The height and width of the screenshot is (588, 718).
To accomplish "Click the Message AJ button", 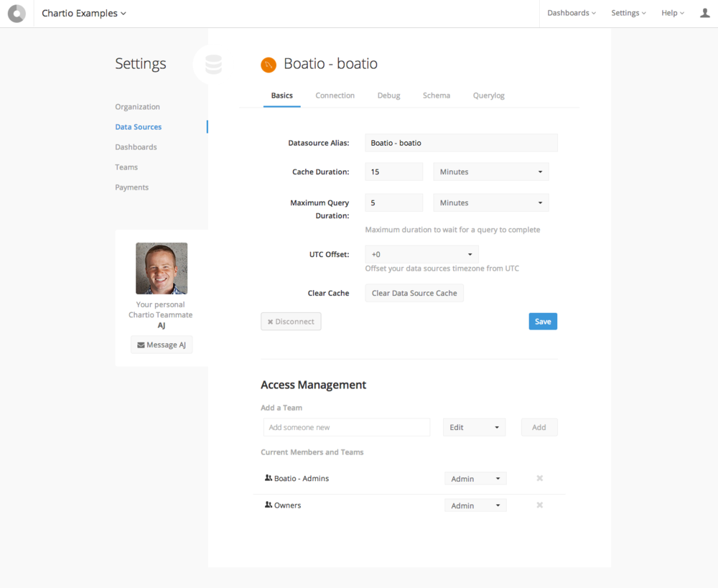I will (162, 345).
